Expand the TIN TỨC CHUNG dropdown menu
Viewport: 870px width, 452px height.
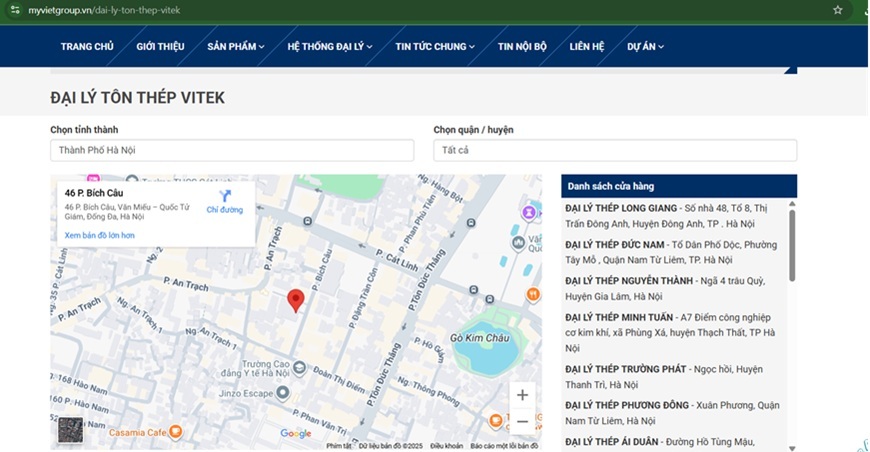click(x=435, y=47)
